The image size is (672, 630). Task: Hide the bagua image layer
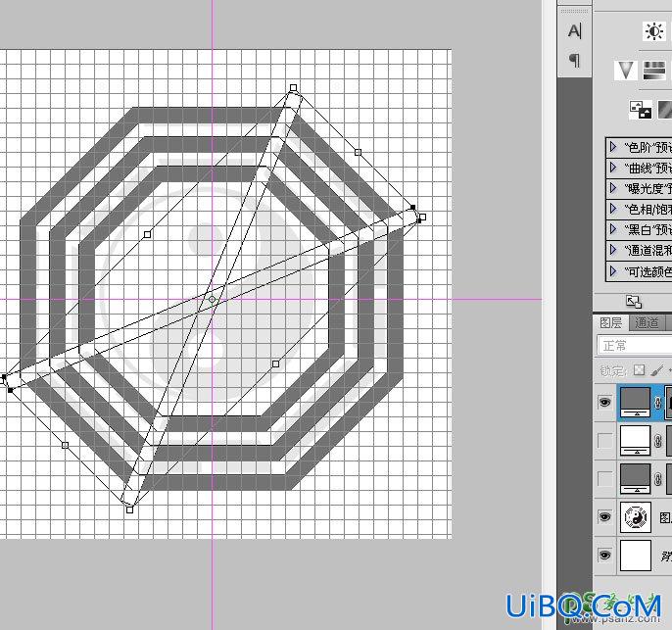tap(604, 517)
